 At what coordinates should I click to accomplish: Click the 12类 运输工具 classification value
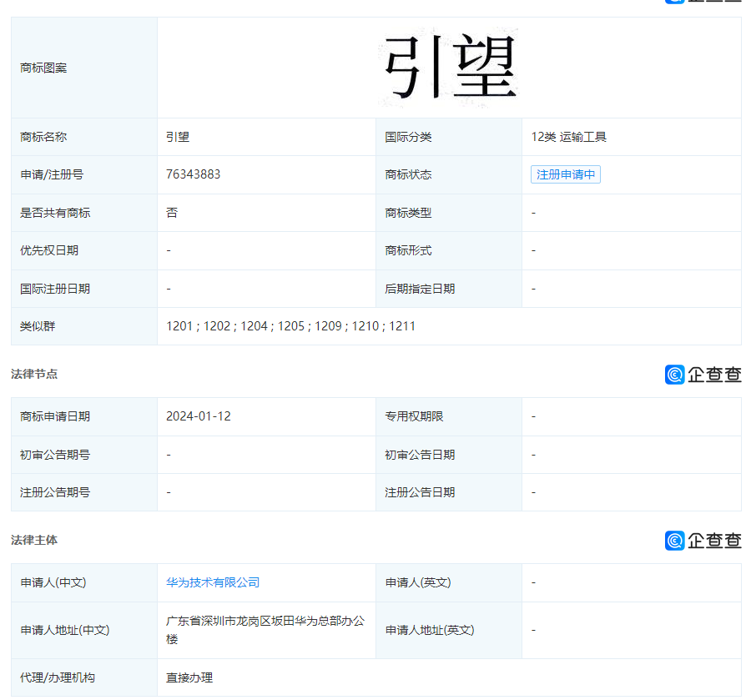tap(568, 137)
